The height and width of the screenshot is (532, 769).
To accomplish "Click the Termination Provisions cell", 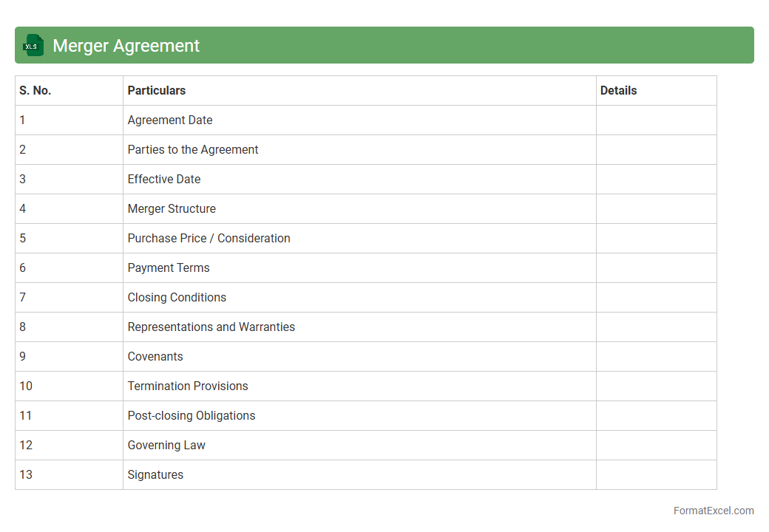I will [188, 386].
